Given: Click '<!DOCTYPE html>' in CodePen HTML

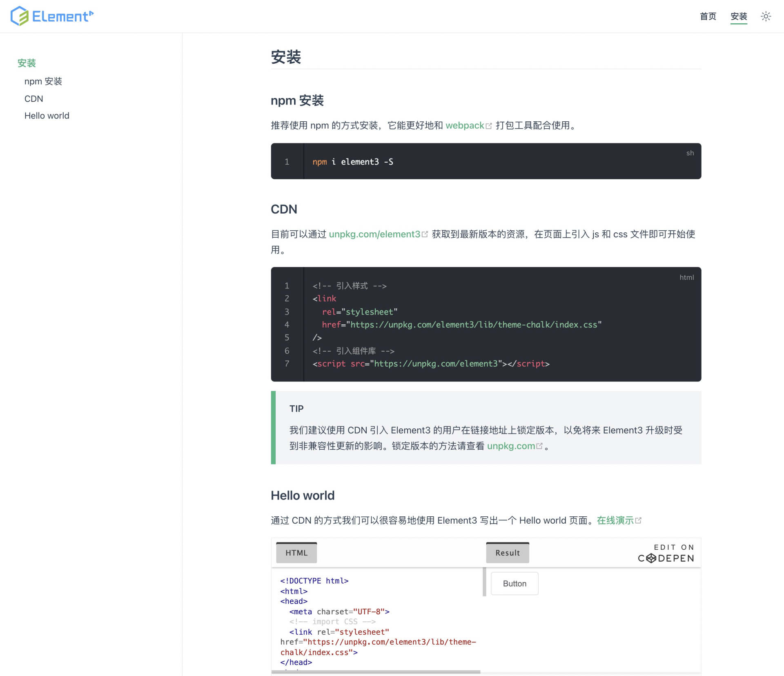Looking at the screenshot, I should coord(314,581).
